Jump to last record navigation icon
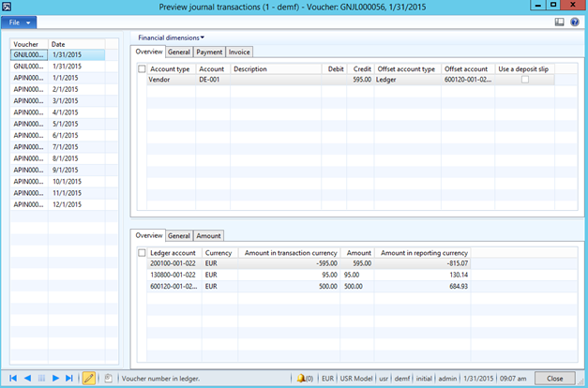This screenshot has width=588, height=388. (x=70, y=378)
